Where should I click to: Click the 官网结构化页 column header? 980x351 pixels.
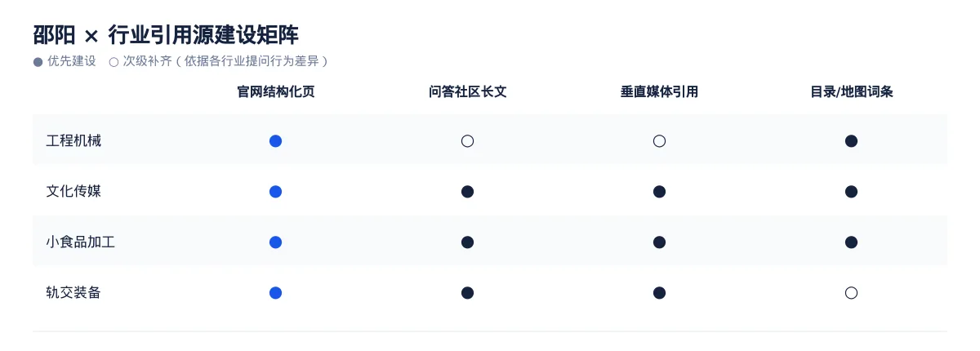(x=275, y=92)
